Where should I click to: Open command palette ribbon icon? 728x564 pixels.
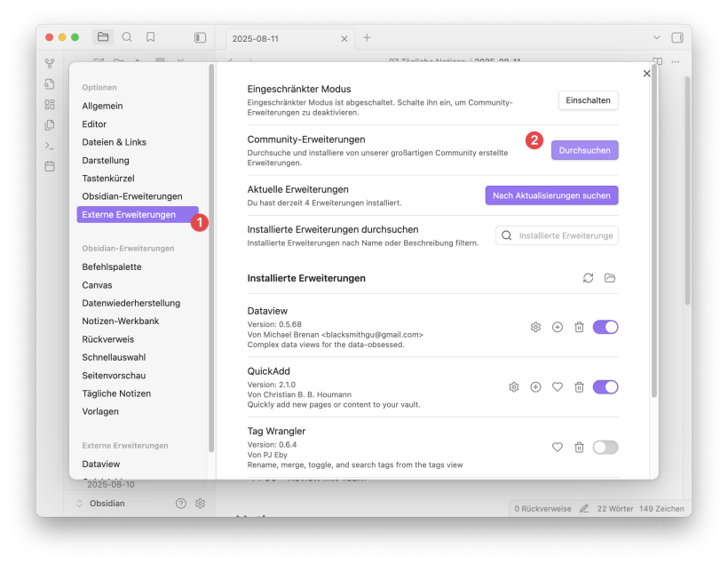50,146
